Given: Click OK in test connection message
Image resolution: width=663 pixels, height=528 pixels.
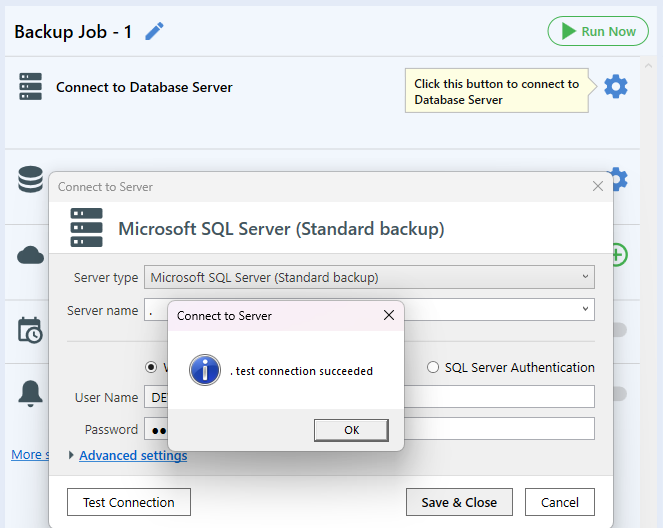Looking at the screenshot, I should point(351,430).
